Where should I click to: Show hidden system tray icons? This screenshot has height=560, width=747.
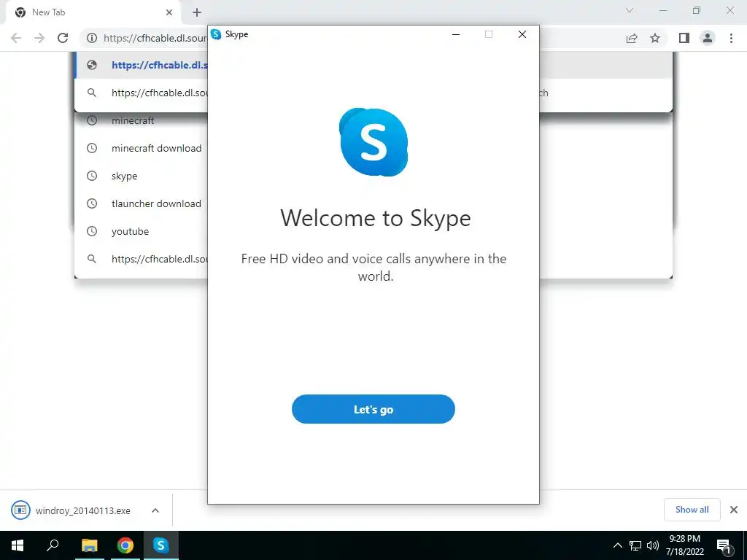click(617, 545)
